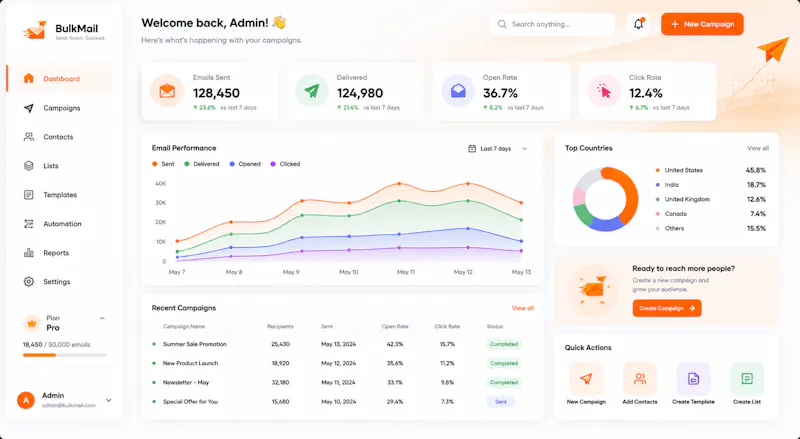Click the Open Rate envelope icon
The image size is (800, 439).
pyautogui.click(x=458, y=91)
